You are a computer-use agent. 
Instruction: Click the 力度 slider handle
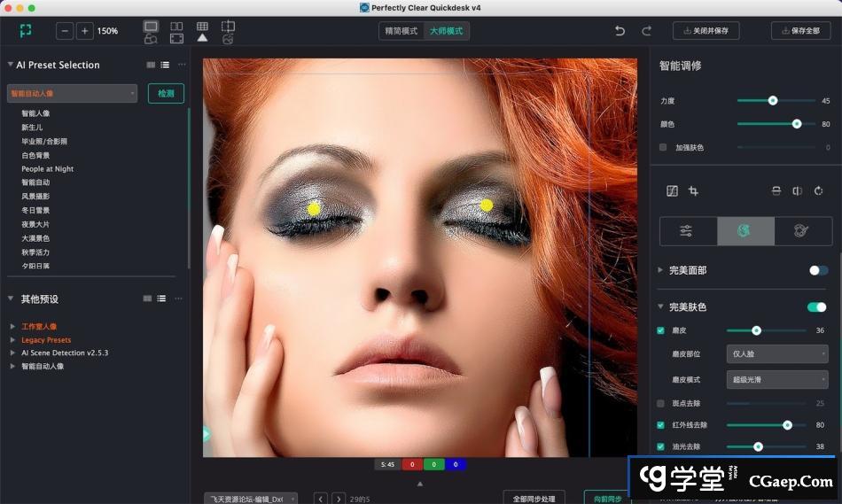pos(773,101)
